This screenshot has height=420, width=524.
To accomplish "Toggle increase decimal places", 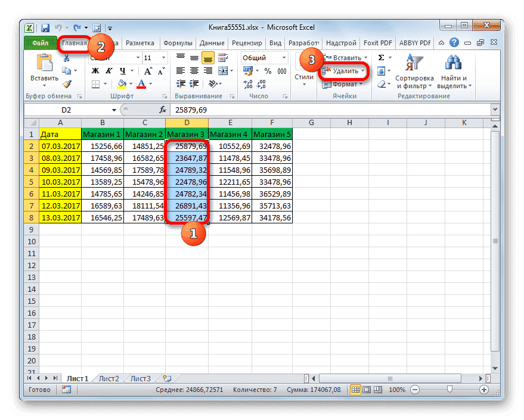I will point(247,83).
